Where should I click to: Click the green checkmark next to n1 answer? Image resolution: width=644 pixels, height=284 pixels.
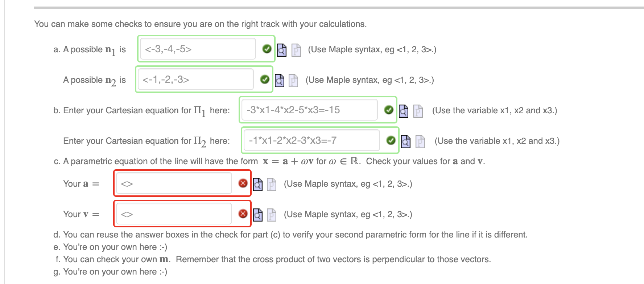tap(267, 49)
